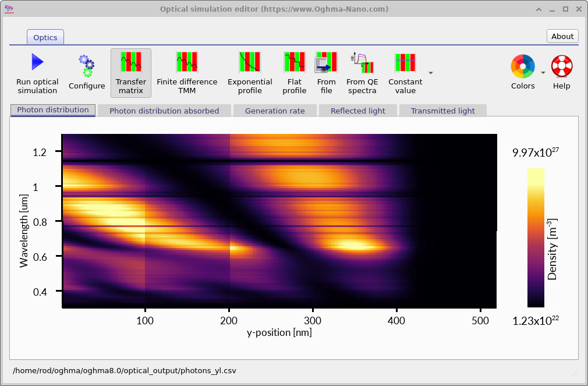The height and width of the screenshot is (386, 588).
Task: Click the About button
Action: tap(562, 36)
